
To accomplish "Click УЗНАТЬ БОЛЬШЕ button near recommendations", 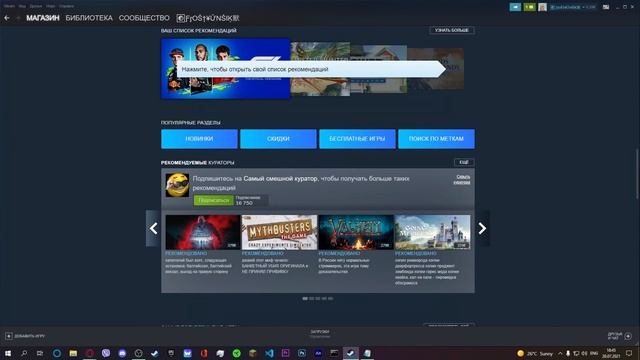I will (x=451, y=30).
